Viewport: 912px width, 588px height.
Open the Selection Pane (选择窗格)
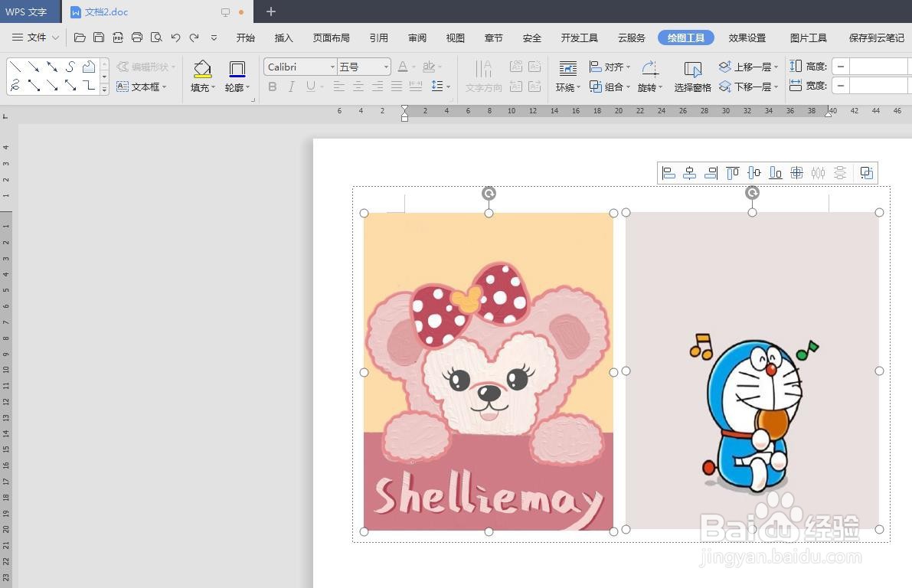692,77
